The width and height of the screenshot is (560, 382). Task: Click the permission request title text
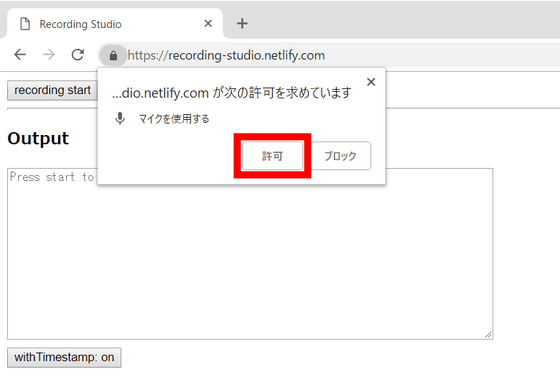tap(232, 93)
